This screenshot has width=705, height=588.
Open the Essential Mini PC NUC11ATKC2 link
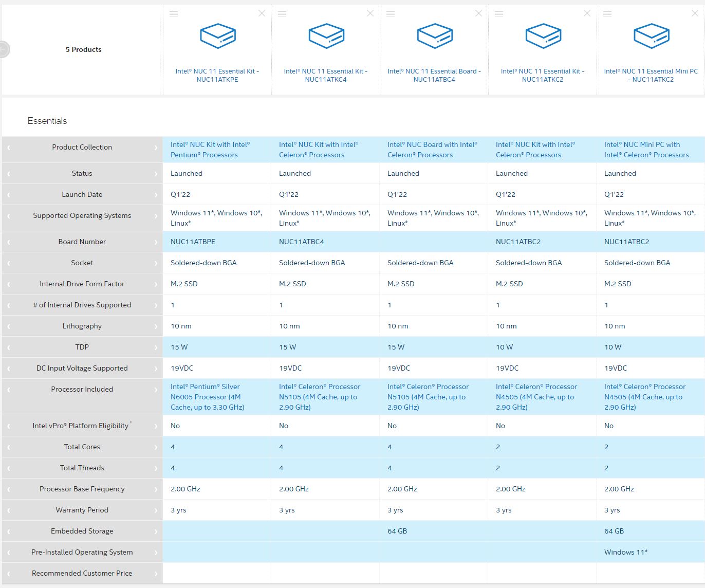[x=651, y=76]
